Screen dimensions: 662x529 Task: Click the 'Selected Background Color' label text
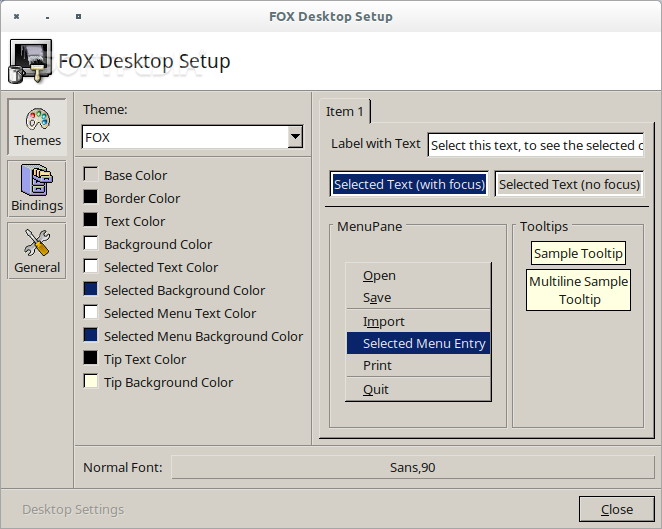click(x=184, y=290)
